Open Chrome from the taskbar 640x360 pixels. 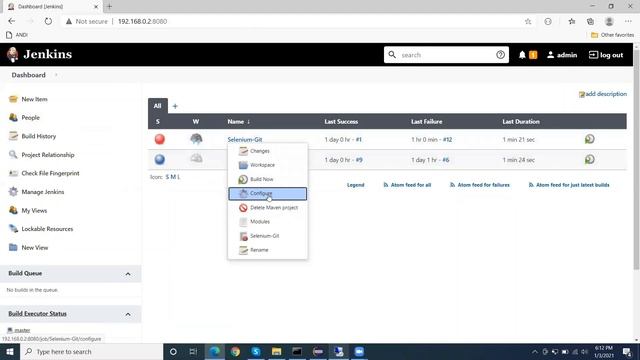click(x=235, y=351)
